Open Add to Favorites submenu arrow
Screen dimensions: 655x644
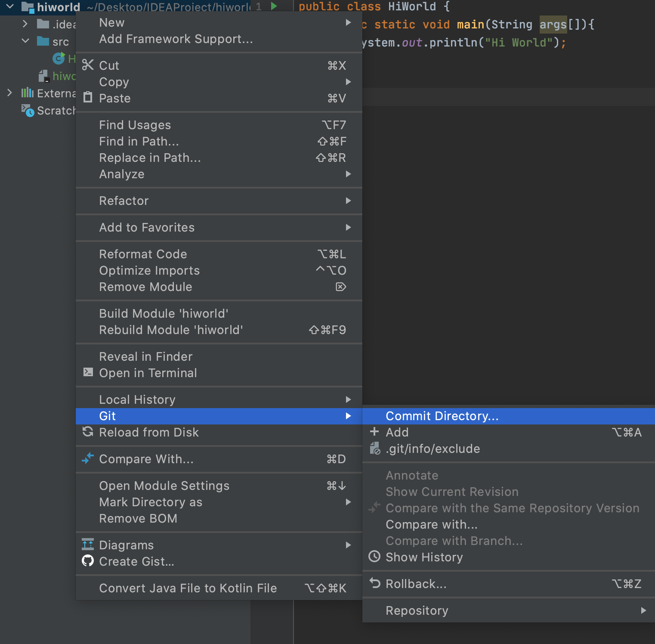click(x=348, y=227)
